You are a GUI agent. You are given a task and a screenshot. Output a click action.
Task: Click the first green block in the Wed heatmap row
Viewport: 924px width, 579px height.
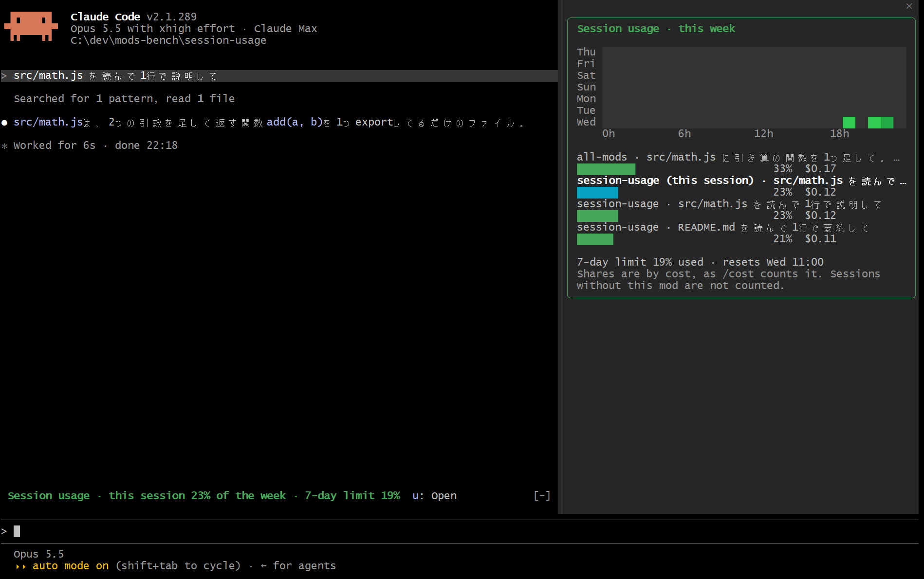click(x=849, y=122)
